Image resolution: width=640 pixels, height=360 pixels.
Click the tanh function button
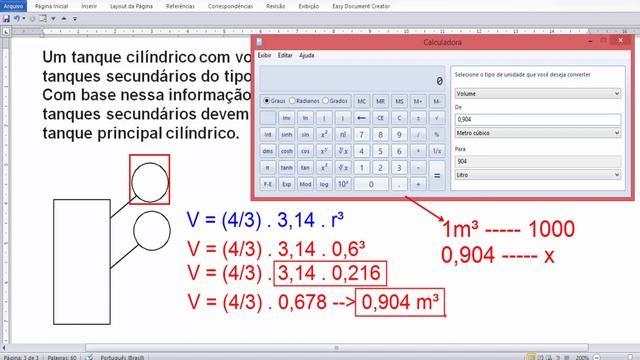[287, 167]
